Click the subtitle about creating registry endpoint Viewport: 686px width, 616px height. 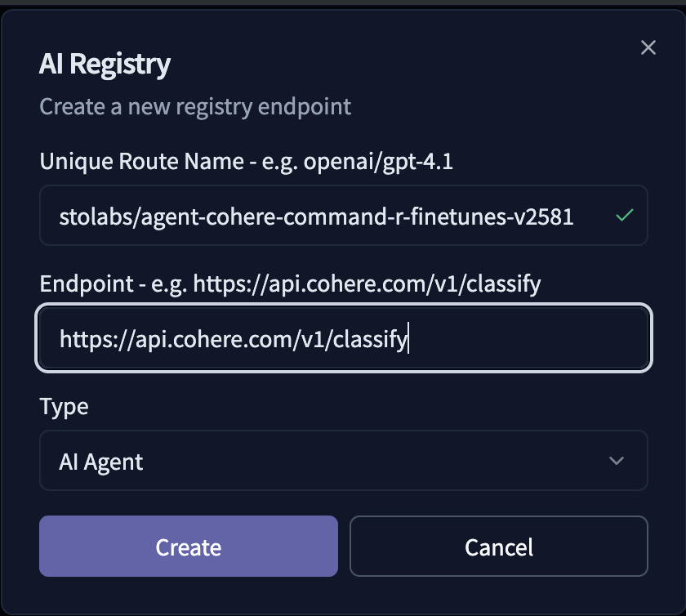coord(194,106)
